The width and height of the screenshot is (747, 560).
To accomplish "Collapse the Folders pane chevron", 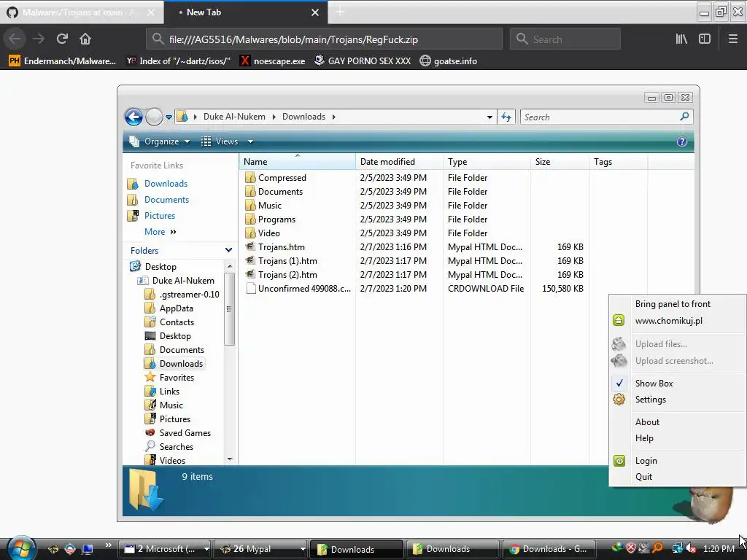I will point(228,250).
